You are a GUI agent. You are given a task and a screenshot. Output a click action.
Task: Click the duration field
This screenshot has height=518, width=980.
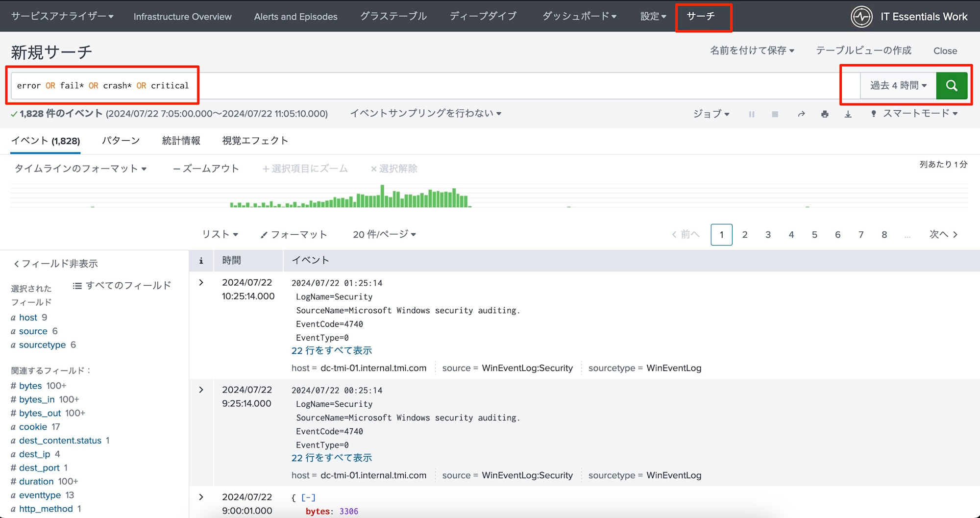36,482
